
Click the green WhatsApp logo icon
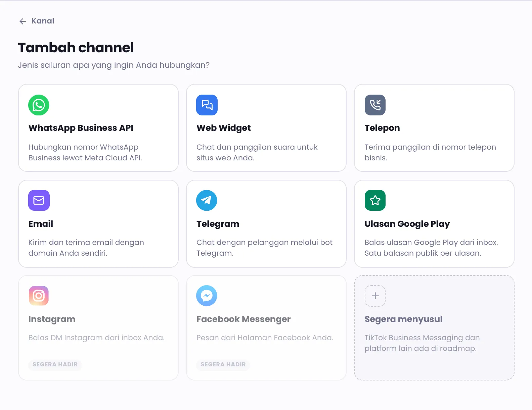point(39,105)
